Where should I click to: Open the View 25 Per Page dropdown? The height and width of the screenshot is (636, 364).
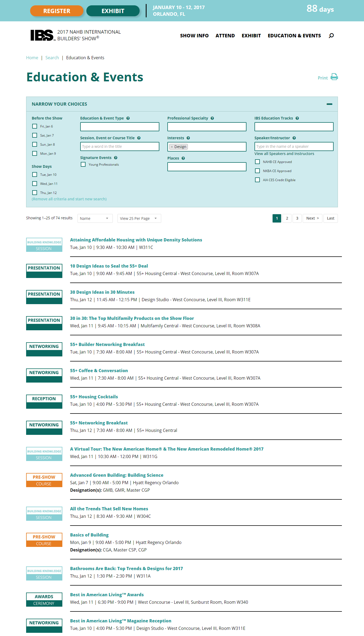pos(139,218)
